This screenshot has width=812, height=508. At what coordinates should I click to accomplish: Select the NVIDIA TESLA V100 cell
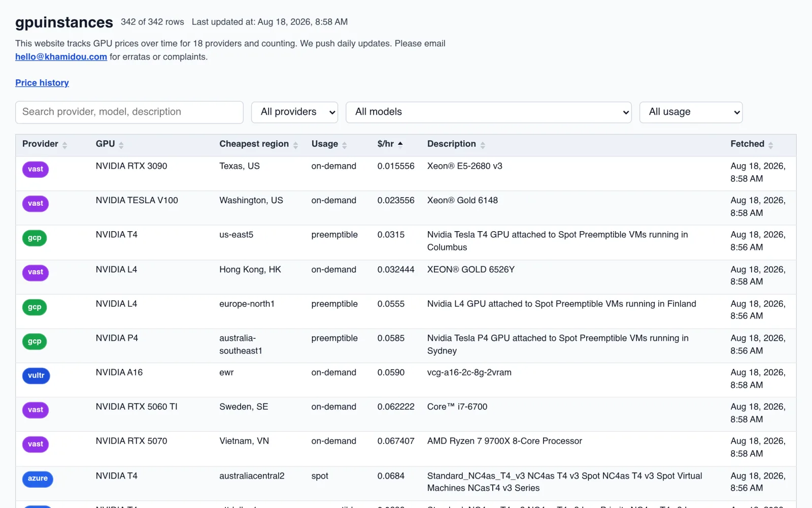[137, 201]
